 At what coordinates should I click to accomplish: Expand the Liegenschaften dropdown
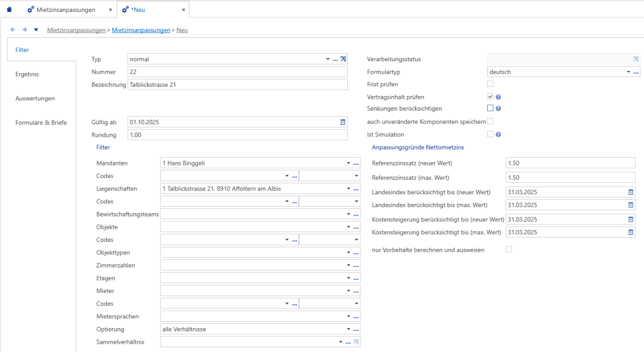[x=348, y=189]
